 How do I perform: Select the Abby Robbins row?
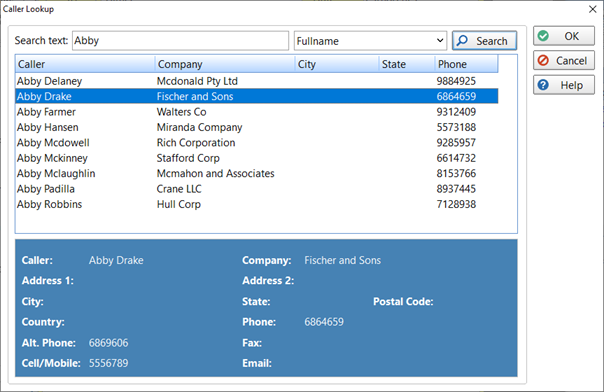tap(257, 204)
